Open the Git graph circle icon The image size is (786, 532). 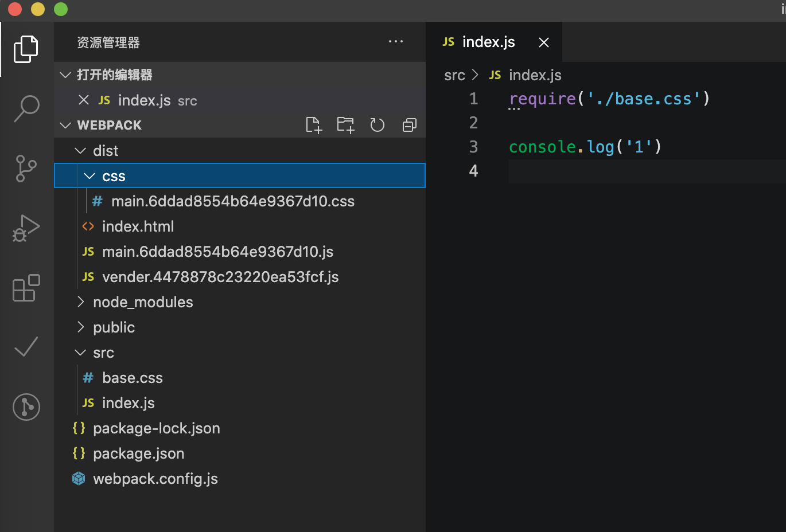[x=26, y=407]
